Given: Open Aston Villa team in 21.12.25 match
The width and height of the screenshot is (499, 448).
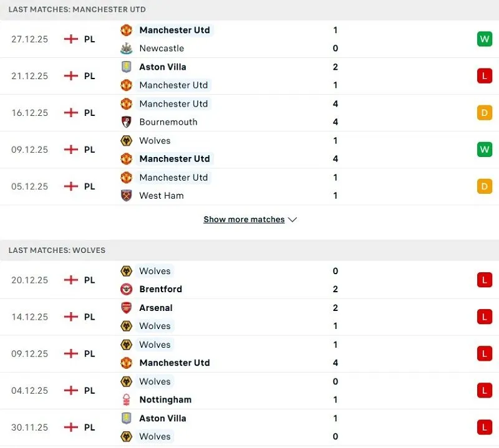Looking at the screenshot, I should (x=163, y=67).
